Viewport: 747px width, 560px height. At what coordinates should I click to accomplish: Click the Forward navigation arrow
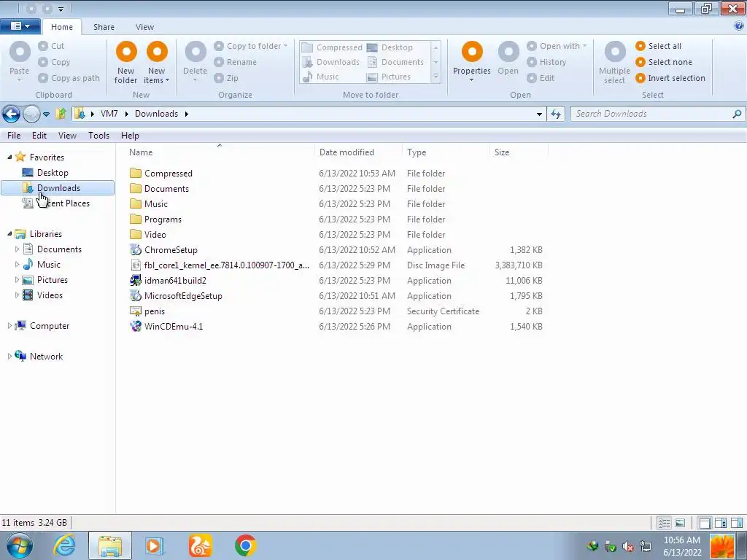[31, 114]
